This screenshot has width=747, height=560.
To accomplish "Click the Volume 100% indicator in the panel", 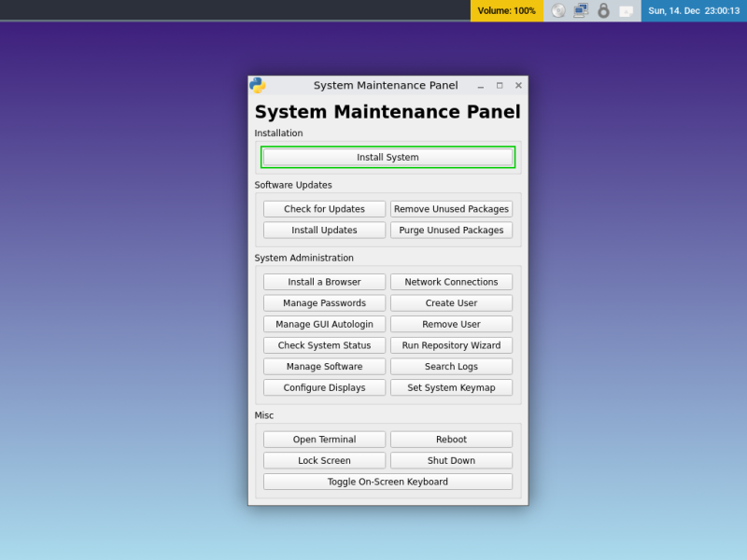I will (505, 11).
